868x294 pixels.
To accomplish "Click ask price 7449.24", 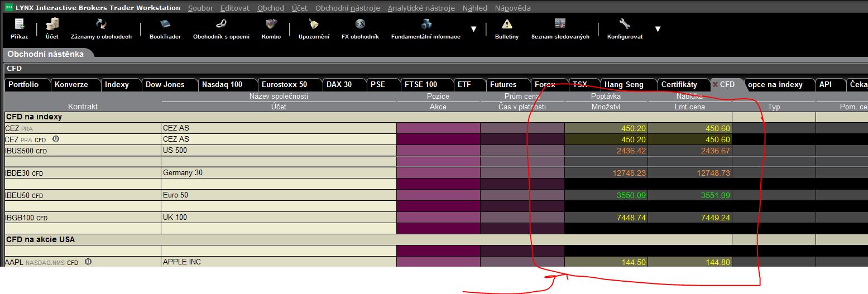I will (714, 218).
